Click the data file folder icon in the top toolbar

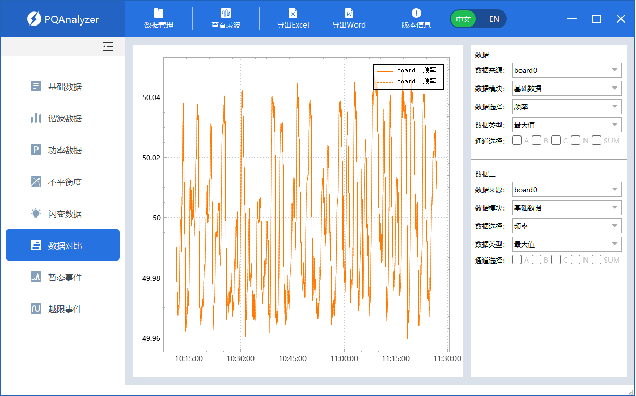click(x=159, y=13)
